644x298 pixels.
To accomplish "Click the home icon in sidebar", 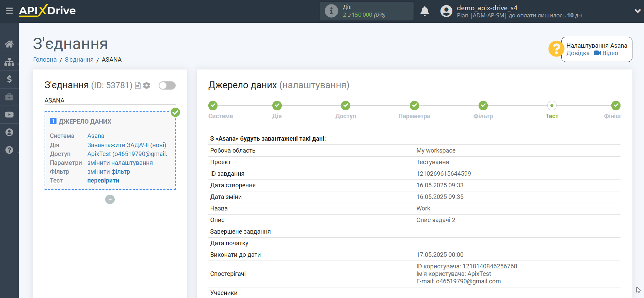I will tap(9, 44).
